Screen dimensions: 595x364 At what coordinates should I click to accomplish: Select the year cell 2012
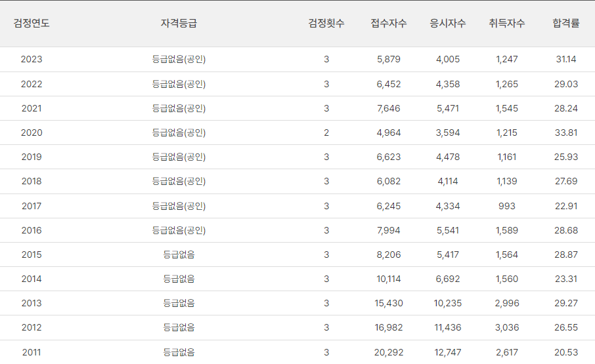click(x=32, y=327)
